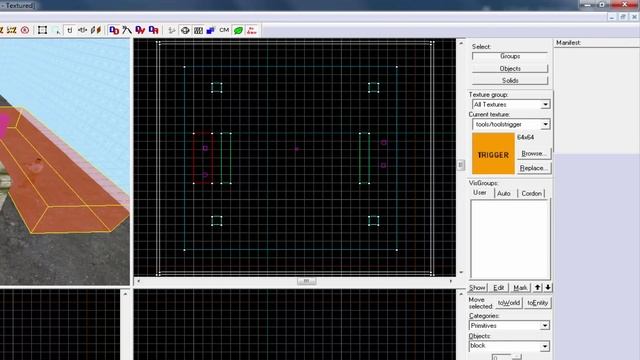Minimize the inner document window
This screenshot has width=640, height=360.
coord(611,17)
